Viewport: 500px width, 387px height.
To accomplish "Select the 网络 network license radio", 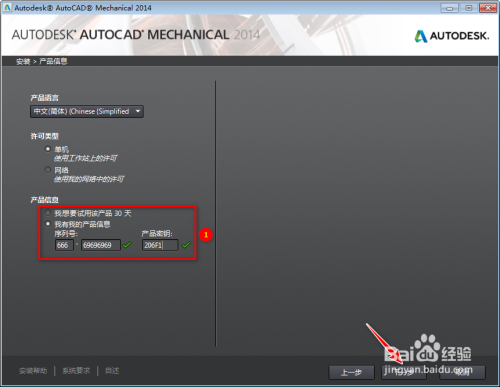I will point(48,170).
